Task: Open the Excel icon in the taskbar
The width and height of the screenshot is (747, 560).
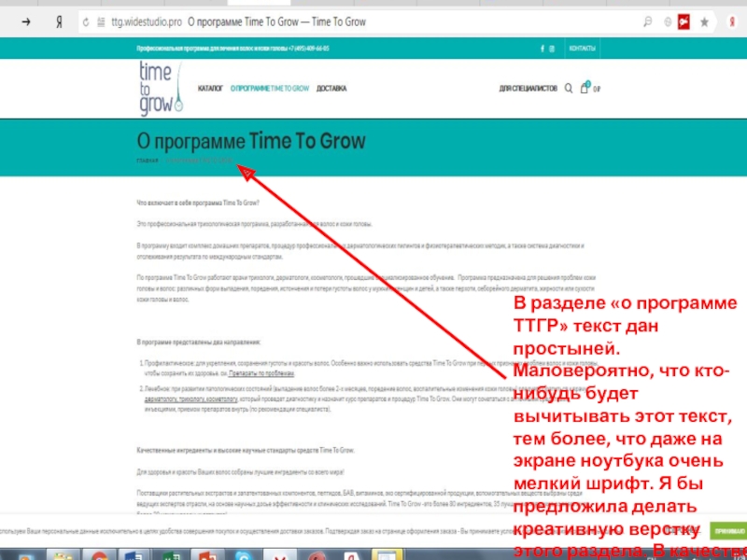Action: coord(172,555)
